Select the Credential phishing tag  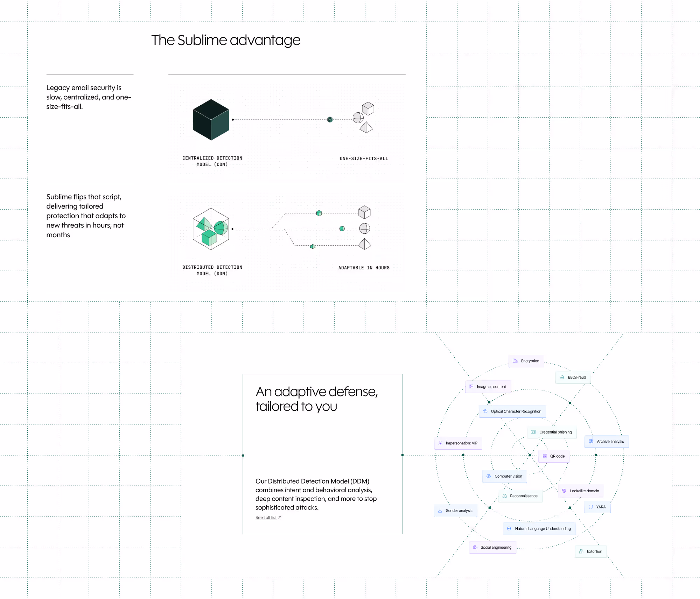point(552,432)
